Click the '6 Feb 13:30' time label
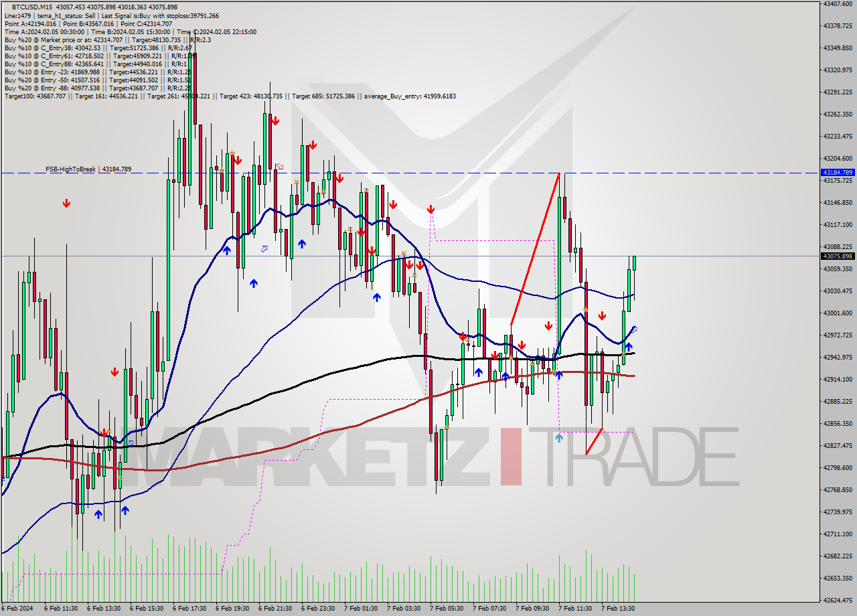857x616 pixels. coord(104,609)
